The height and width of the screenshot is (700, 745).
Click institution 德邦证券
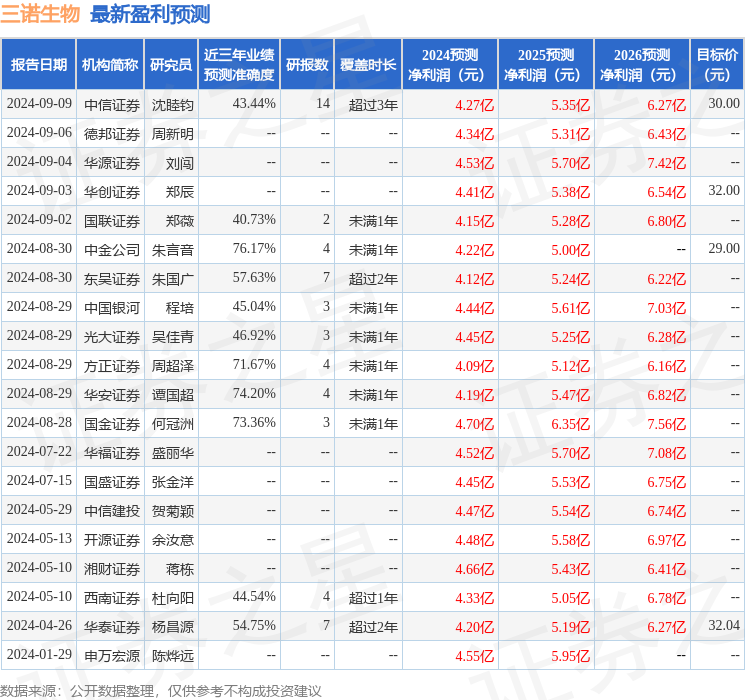pos(112,134)
